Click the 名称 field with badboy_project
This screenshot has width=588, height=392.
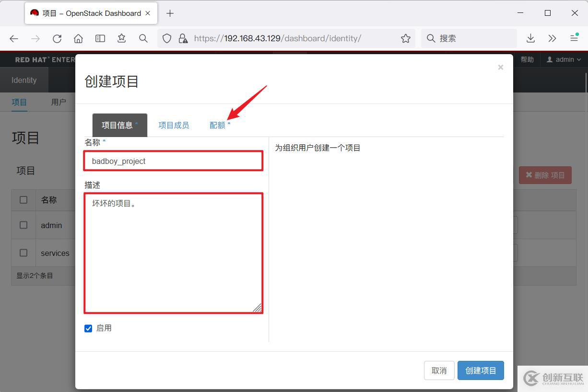[x=174, y=161]
